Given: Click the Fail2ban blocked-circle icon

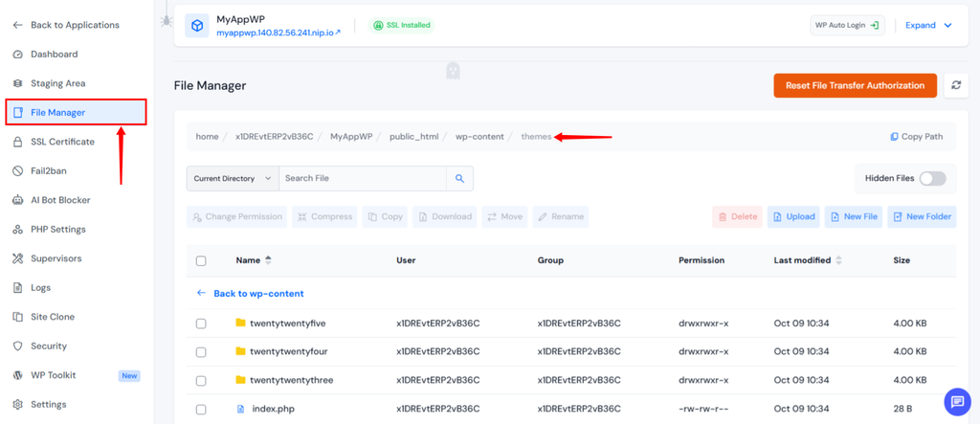Looking at the screenshot, I should pos(18,170).
